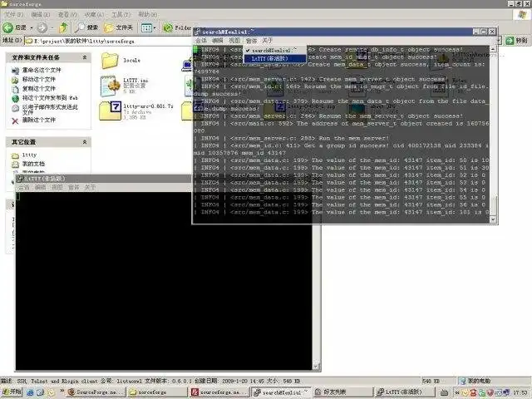Open the Edit (编辑) menu in Explorer
This screenshot has height=399, width=532.
click(x=41, y=15)
